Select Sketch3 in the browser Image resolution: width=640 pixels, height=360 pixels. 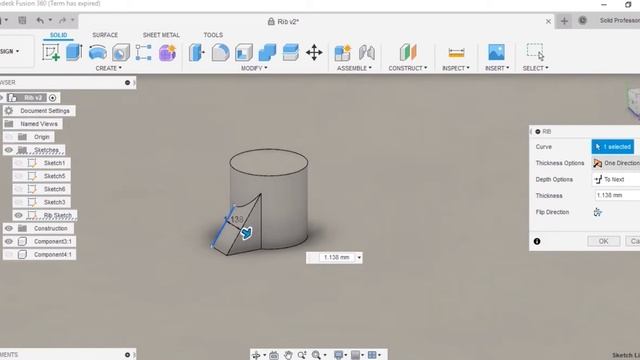point(54,202)
